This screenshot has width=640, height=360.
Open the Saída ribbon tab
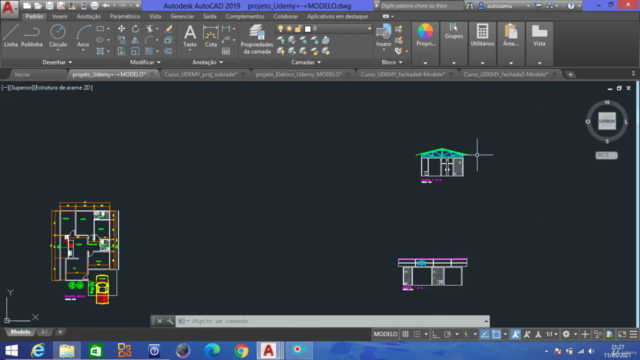(209, 16)
